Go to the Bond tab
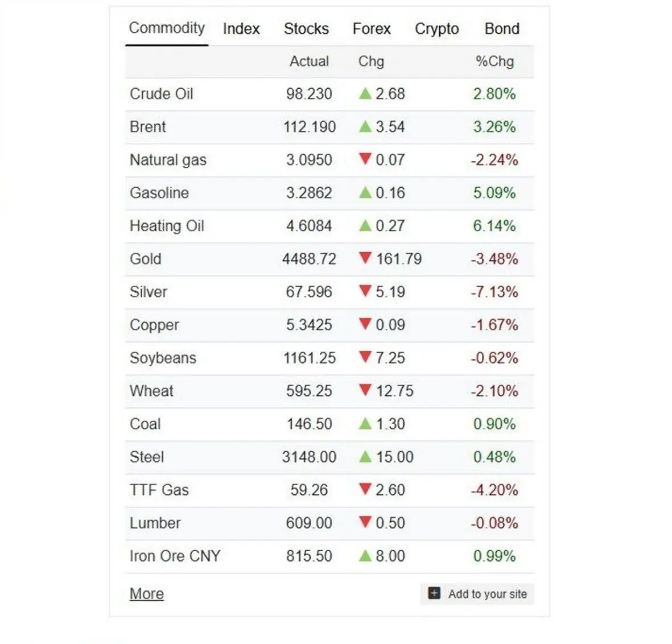The height and width of the screenshot is (644, 672). pos(502,28)
